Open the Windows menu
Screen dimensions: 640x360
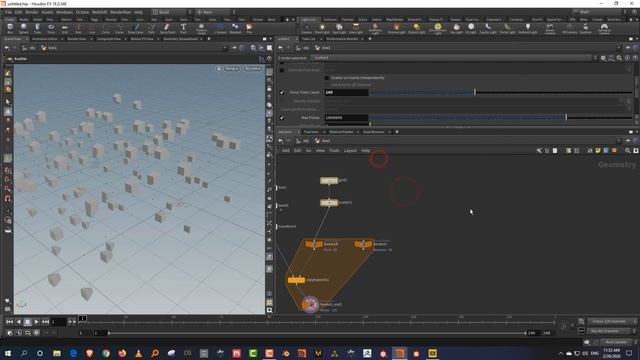64,12
